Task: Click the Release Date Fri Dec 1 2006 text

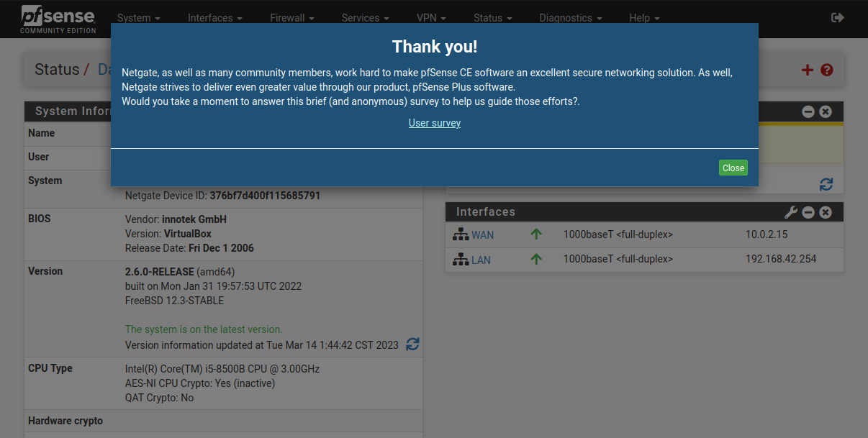Action: (x=189, y=248)
